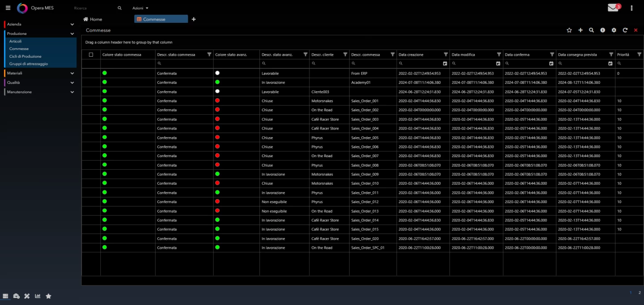Open the hamburger main menu

coord(8,8)
